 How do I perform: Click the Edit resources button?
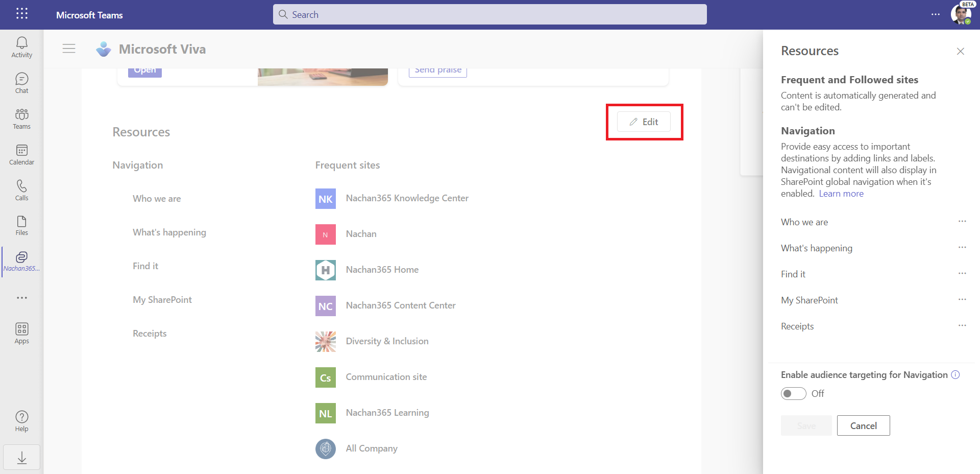click(x=644, y=122)
